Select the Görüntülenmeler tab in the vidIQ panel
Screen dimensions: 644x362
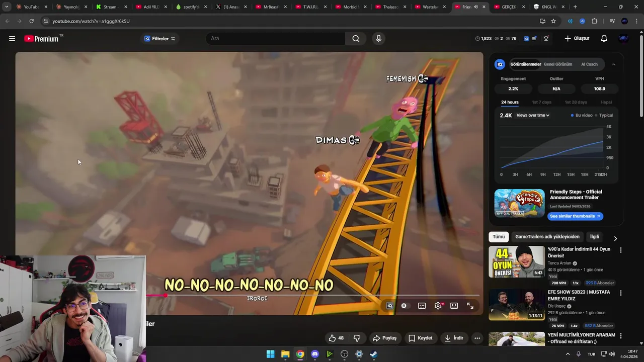pyautogui.click(x=526, y=64)
